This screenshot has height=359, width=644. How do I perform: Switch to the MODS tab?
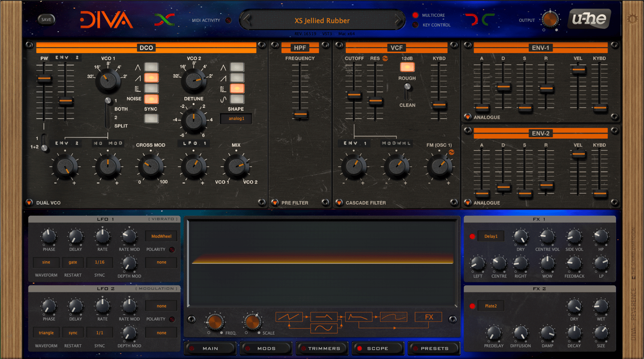coord(266,348)
